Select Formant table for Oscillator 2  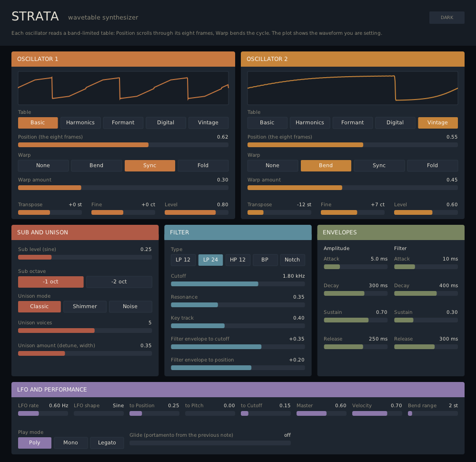352,123
